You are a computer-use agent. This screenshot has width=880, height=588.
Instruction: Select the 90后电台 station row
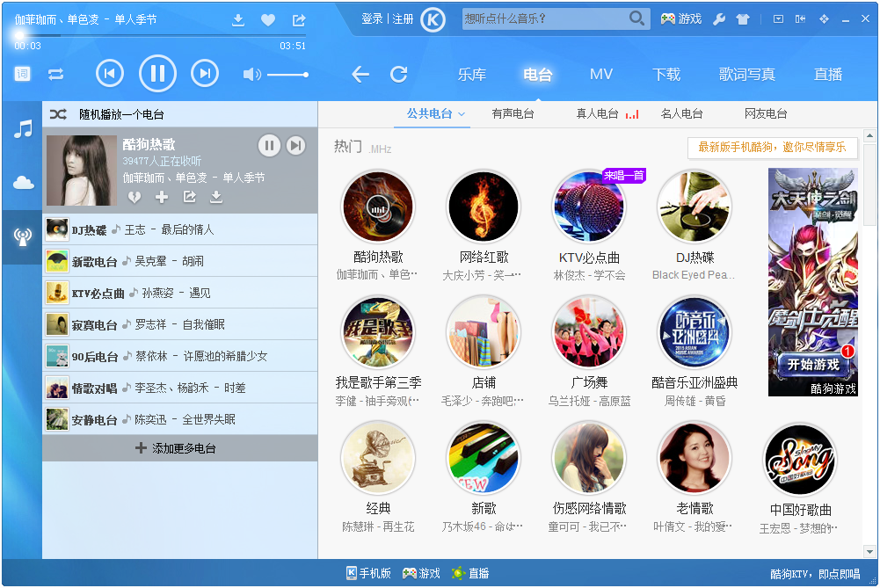pyautogui.click(x=179, y=356)
